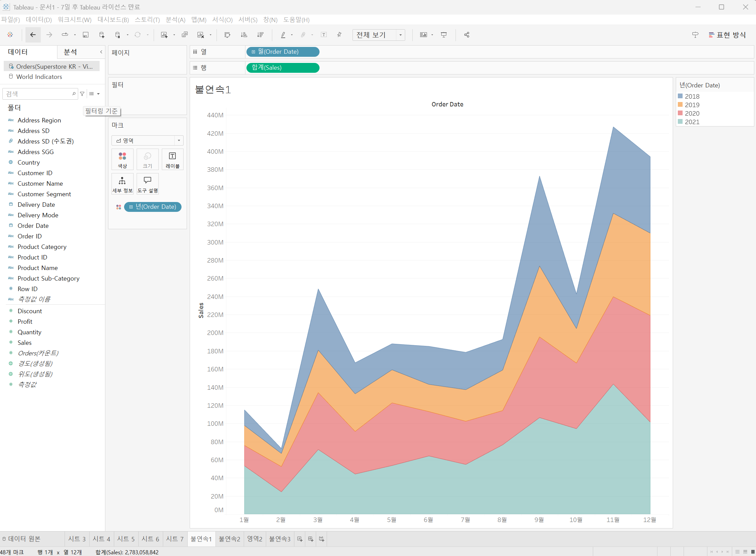Open the 레이블 label mark card
Image resolution: width=756 pixels, height=556 pixels.
[x=172, y=159]
